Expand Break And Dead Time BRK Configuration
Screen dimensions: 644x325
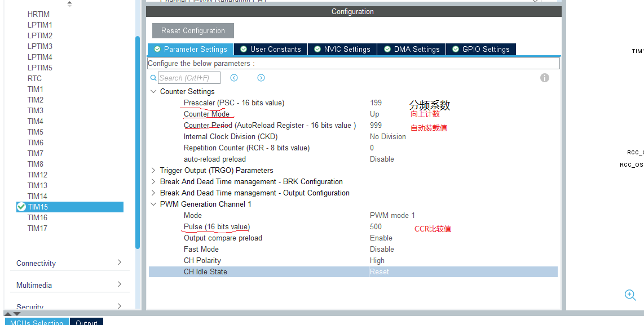[153, 181]
